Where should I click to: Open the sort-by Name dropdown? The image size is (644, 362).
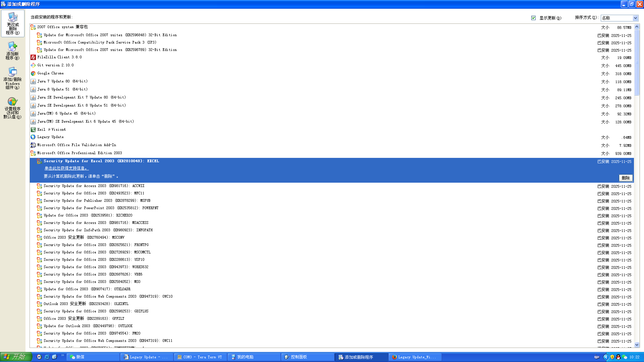(635, 18)
